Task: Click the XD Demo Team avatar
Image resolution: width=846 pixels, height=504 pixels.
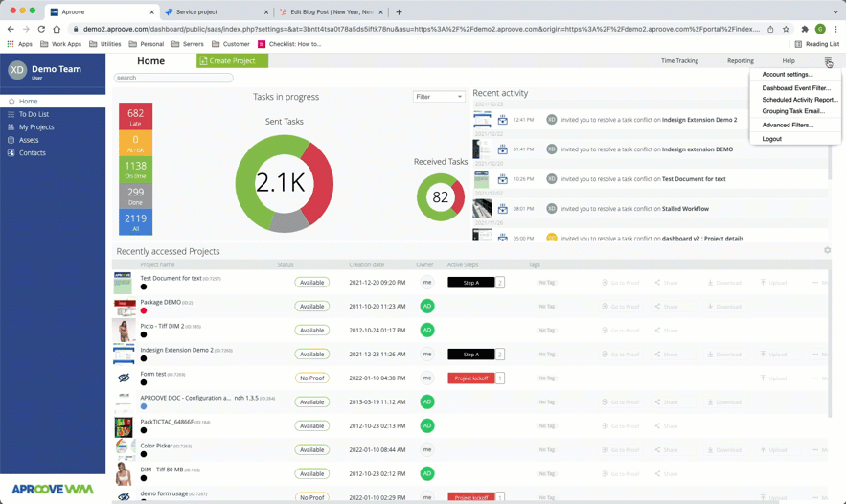Action: [x=17, y=70]
